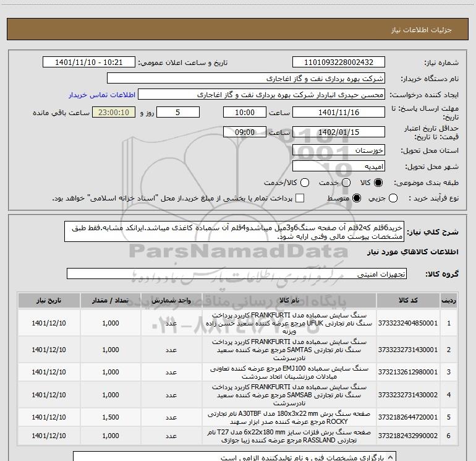Click the 'جزئیات اطلاعات نیاز' header bar
The image size is (476, 461).
tap(237, 30)
